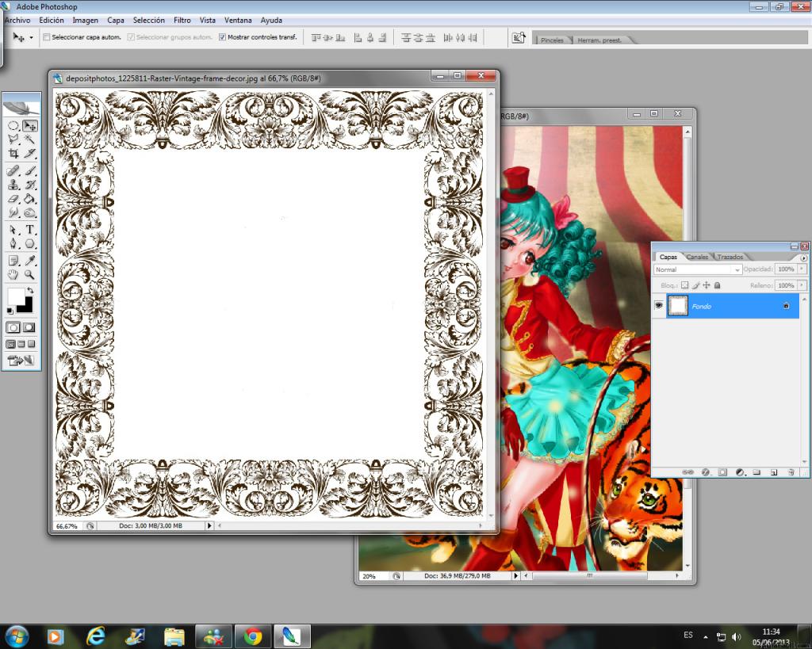Open the file browser icon in options bar
Screen dimensions: 812x649
coord(519,37)
